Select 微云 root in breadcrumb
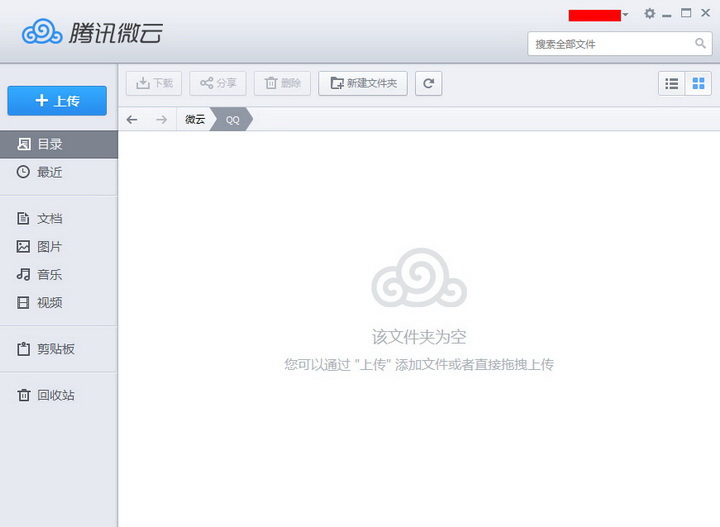The image size is (720, 527). tap(195, 120)
